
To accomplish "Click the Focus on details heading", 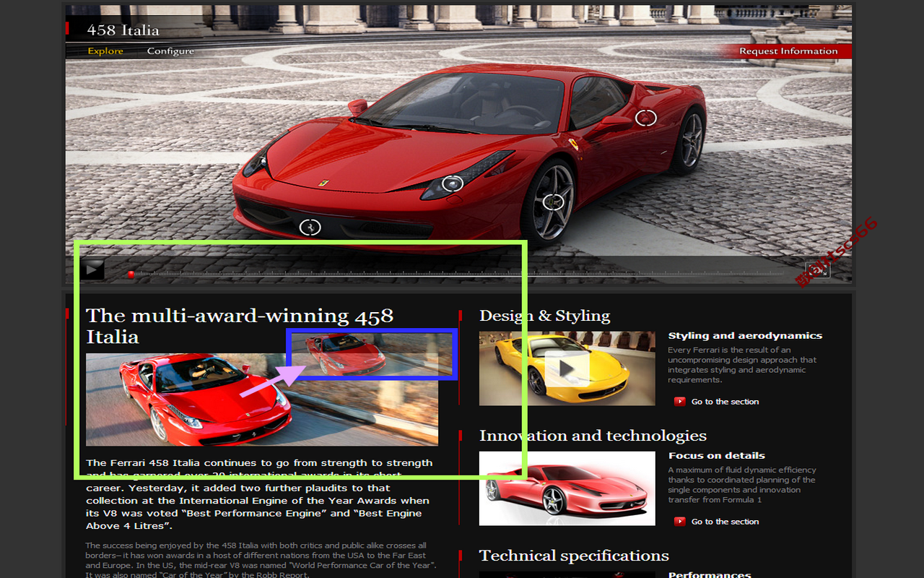I will (x=716, y=455).
